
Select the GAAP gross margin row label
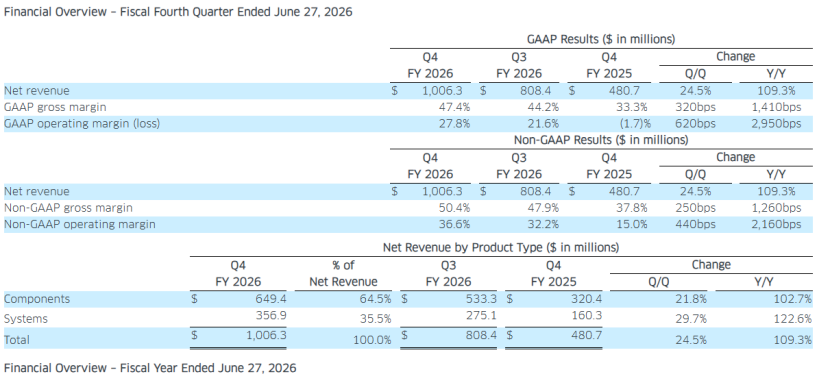pyautogui.click(x=55, y=107)
